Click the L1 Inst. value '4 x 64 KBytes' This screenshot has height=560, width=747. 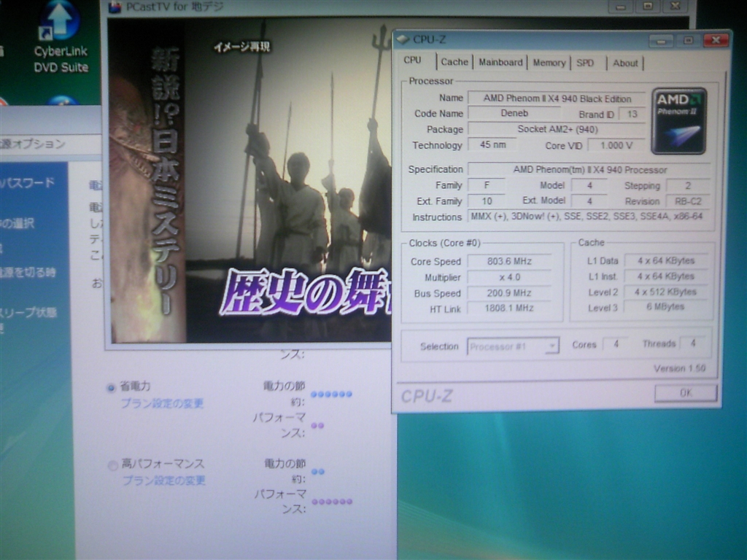(x=665, y=276)
